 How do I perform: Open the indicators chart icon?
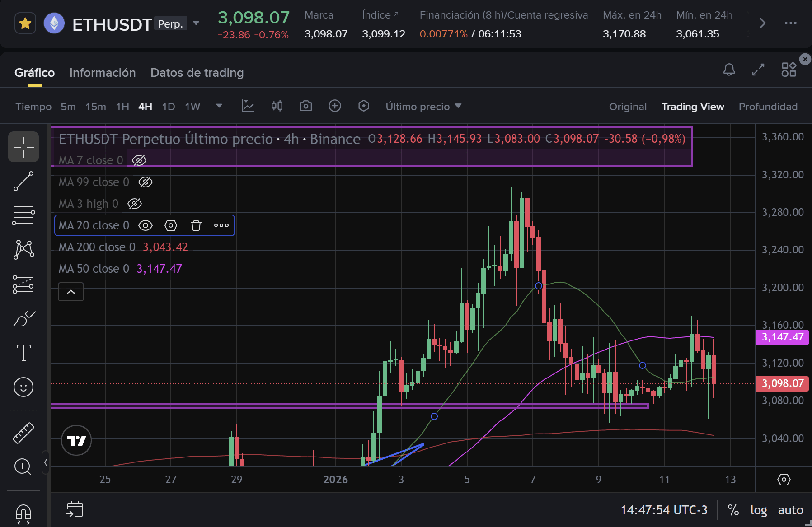[248, 106]
